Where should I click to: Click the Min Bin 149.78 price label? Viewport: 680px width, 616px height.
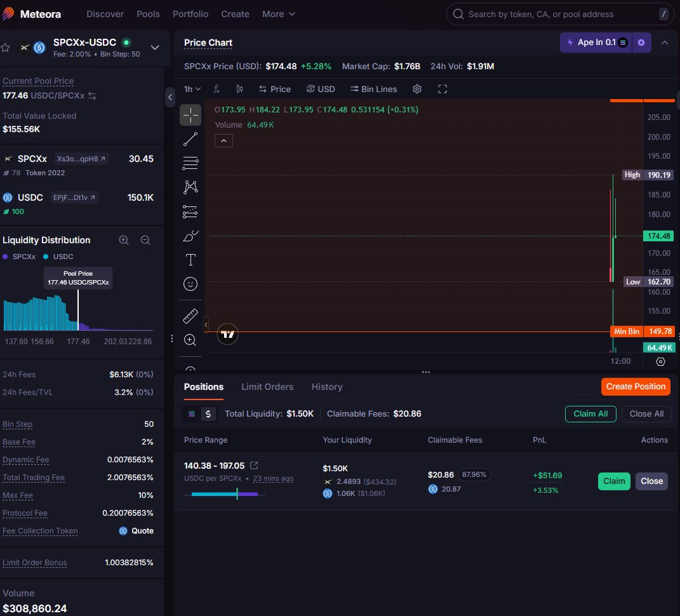pyautogui.click(x=643, y=331)
